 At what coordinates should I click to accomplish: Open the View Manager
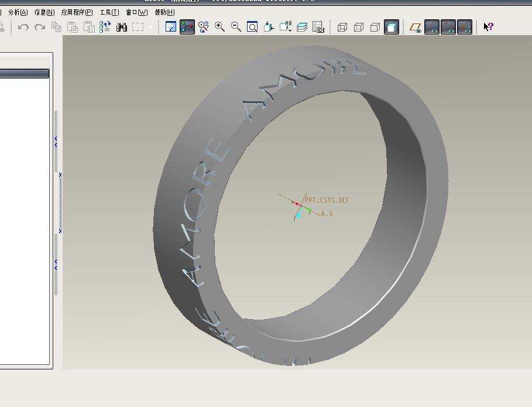(318, 27)
